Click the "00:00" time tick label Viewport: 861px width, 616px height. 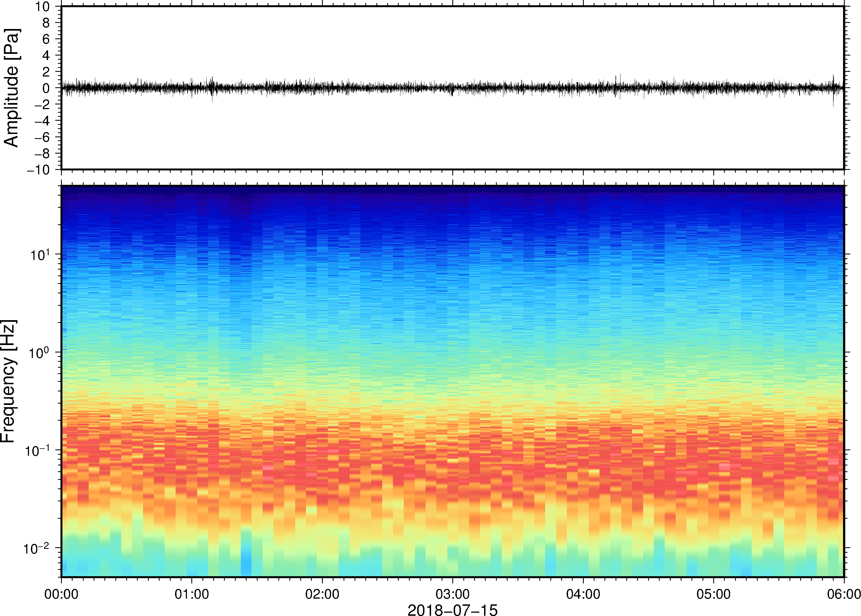click(61, 594)
